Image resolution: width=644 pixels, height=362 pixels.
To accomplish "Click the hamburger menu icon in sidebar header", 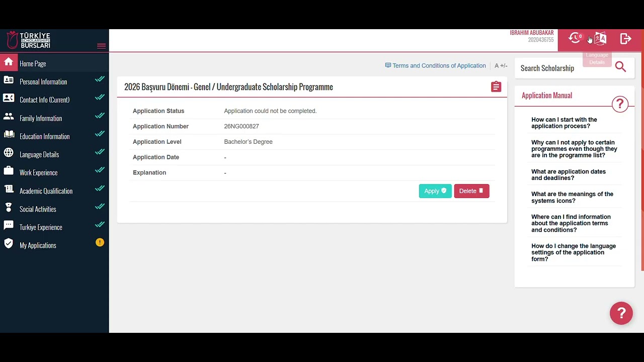I will (x=101, y=46).
